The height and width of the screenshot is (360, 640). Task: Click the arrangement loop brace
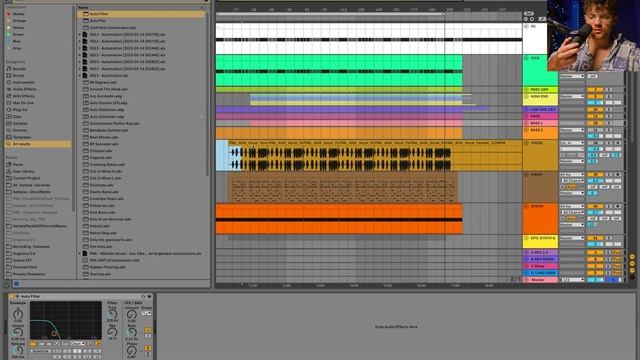click(330, 14)
